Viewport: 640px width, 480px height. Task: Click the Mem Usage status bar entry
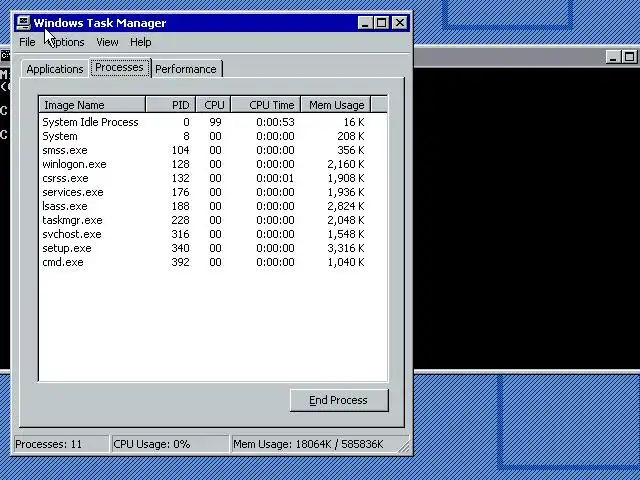(x=318, y=444)
